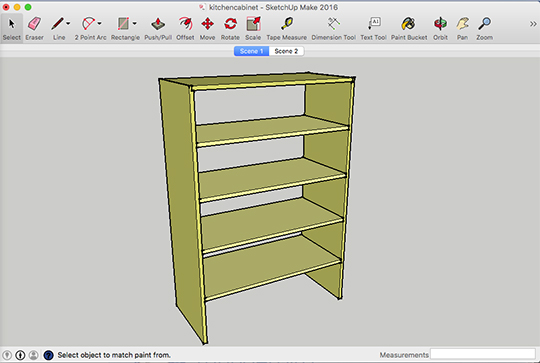Choose the Rectangle tool
The image size is (540, 363).
(123, 28)
